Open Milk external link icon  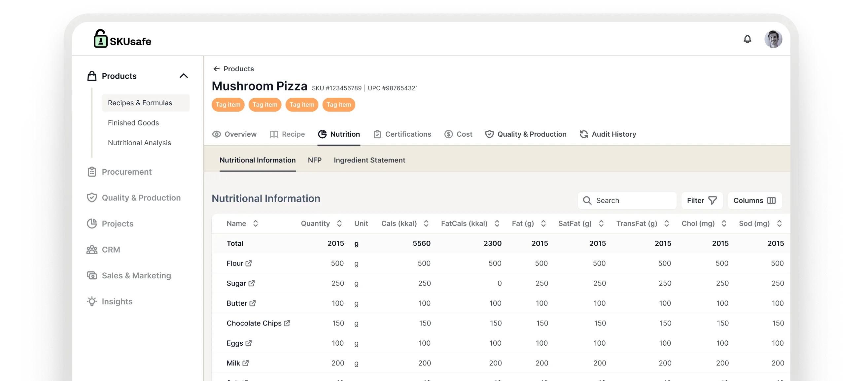click(x=245, y=363)
